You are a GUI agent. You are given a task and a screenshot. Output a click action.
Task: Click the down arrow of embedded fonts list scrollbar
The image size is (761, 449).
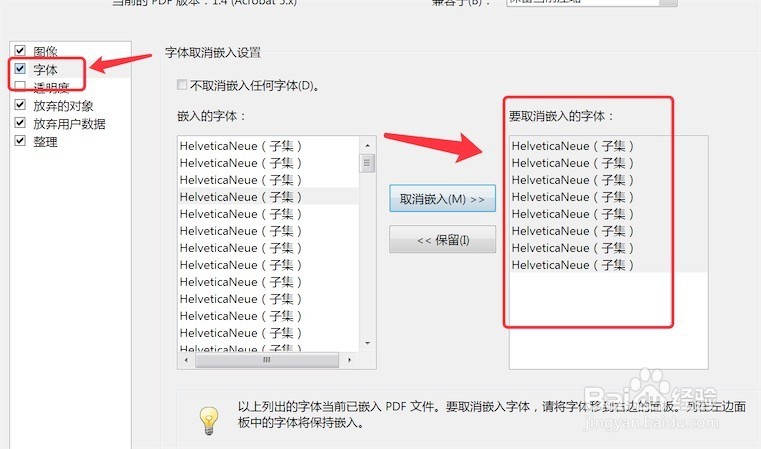[x=367, y=343]
